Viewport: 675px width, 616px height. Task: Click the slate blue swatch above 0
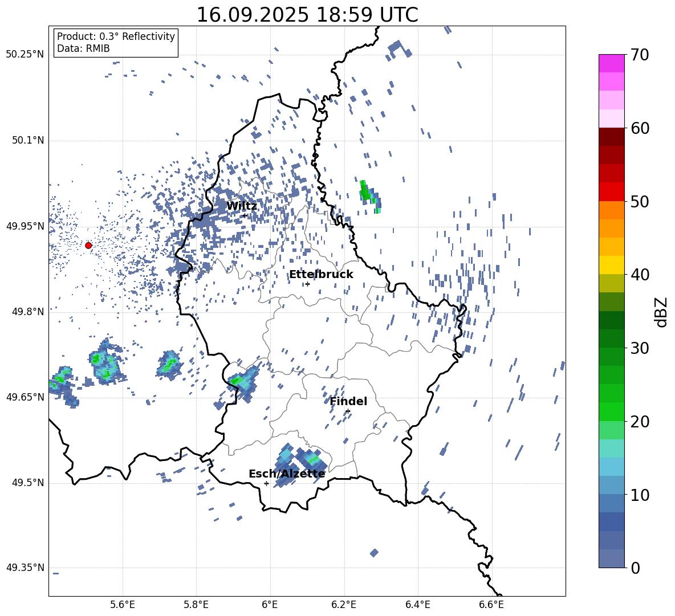coord(611,558)
